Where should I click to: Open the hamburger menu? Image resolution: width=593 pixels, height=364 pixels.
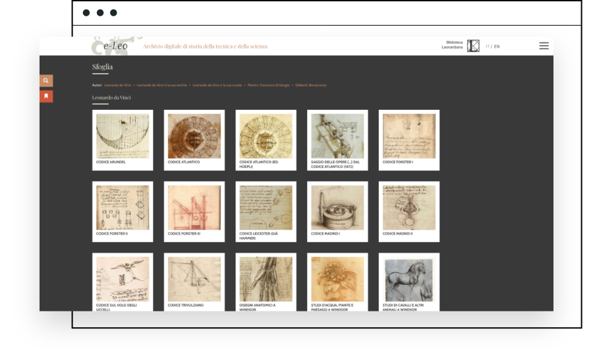544,45
